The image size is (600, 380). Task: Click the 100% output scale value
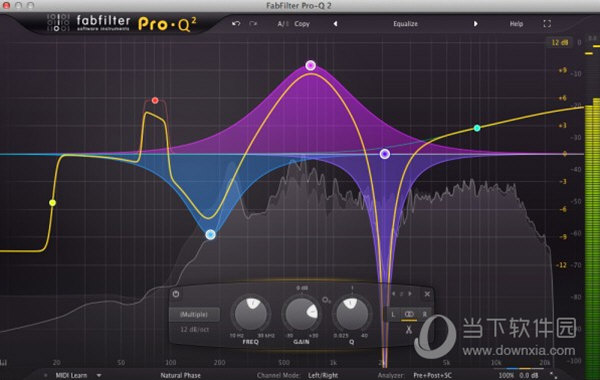(506, 375)
